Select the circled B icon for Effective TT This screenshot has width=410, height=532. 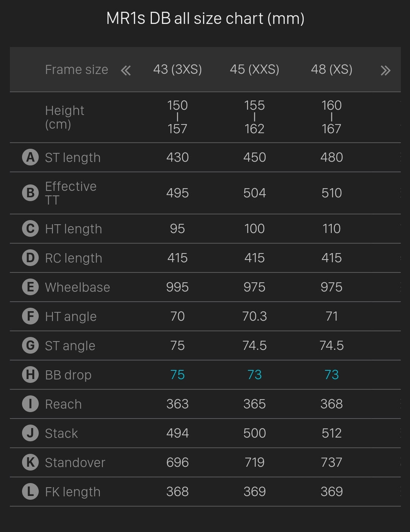pyautogui.click(x=30, y=193)
